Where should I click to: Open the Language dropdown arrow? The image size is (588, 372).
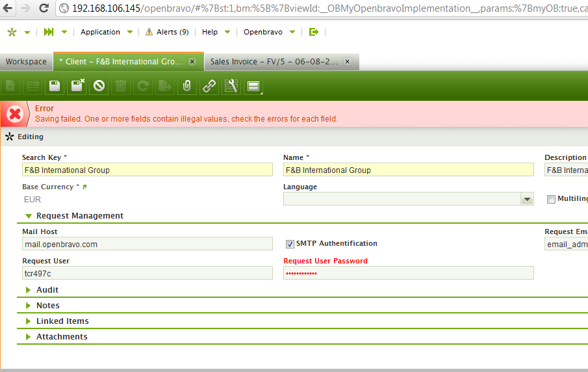click(x=527, y=199)
